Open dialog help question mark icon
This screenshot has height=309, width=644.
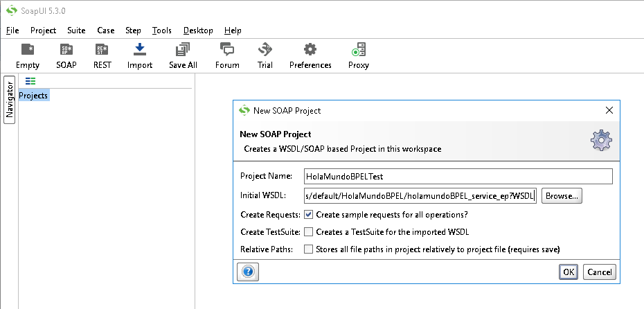click(x=248, y=272)
